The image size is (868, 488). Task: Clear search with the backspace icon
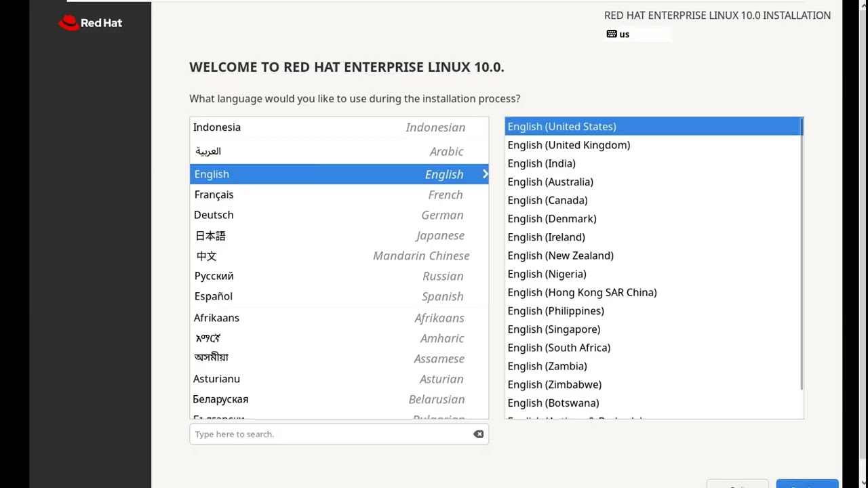478,434
